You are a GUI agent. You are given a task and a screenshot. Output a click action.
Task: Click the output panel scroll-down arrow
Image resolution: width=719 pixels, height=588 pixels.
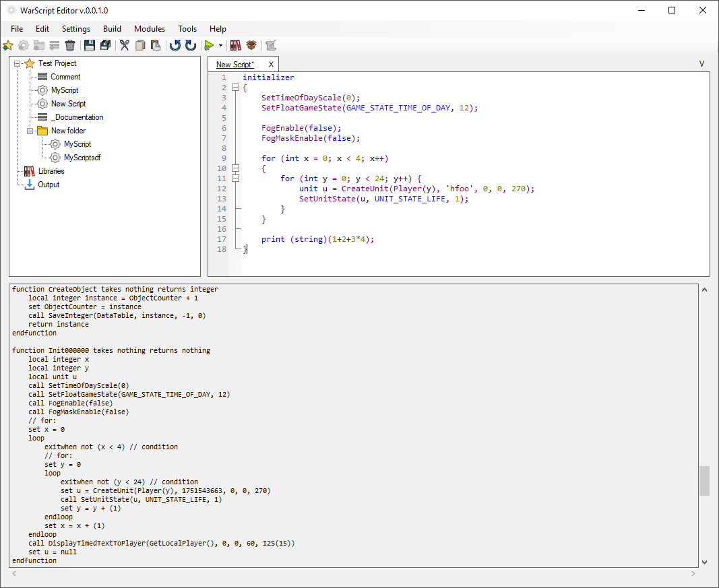704,562
